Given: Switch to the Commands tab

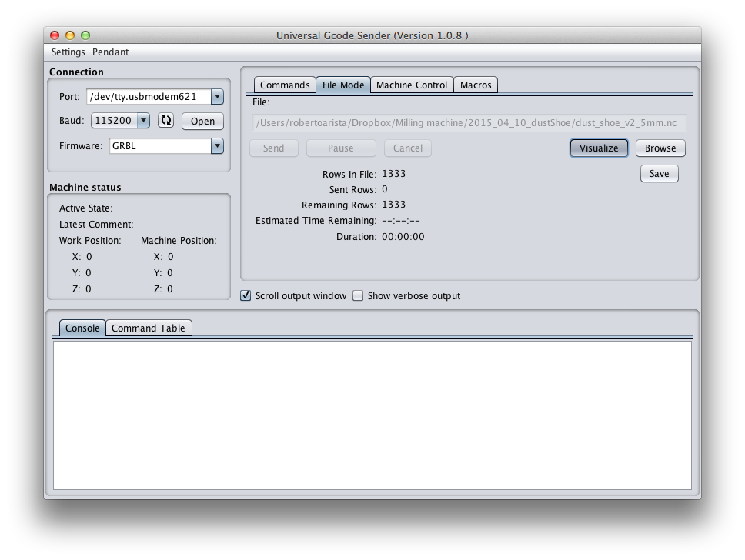Looking at the screenshot, I should [285, 85].
